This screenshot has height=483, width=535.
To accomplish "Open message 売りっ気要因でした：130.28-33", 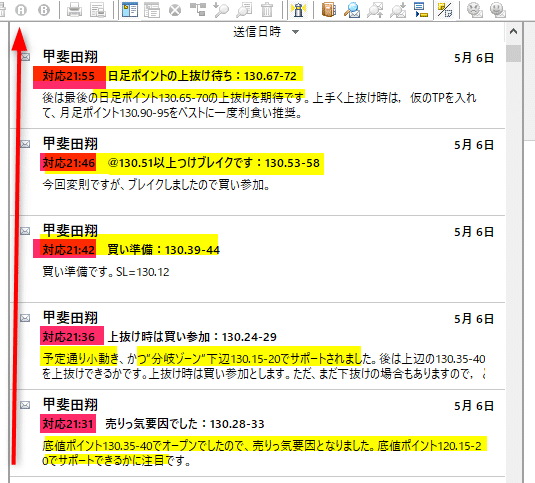I will [185, 424].
